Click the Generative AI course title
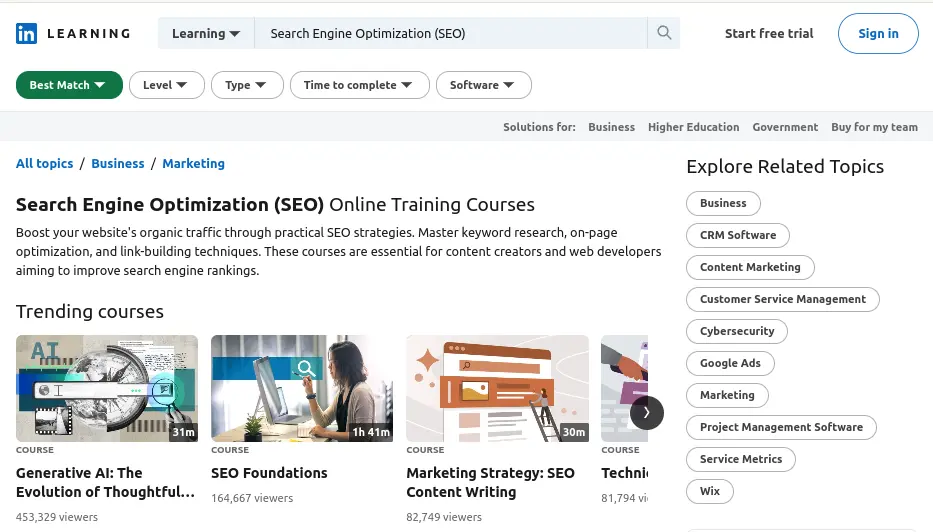933x532 pixels. click(105, 483)
